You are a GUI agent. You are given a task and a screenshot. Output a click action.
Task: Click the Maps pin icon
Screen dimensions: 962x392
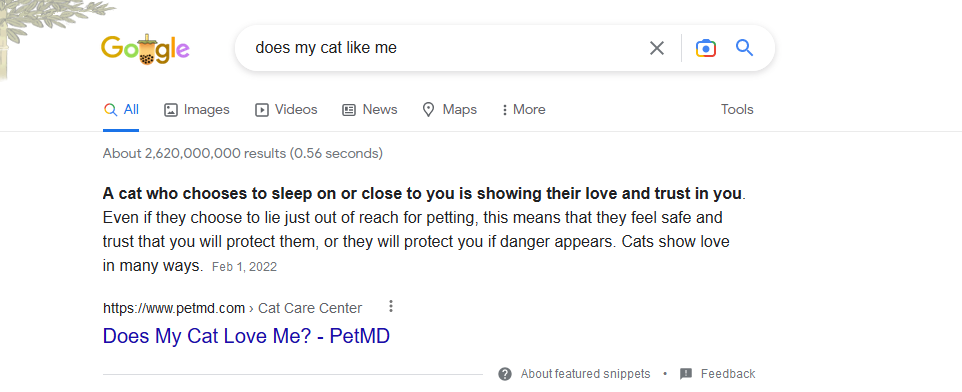(x=429, y=110)
